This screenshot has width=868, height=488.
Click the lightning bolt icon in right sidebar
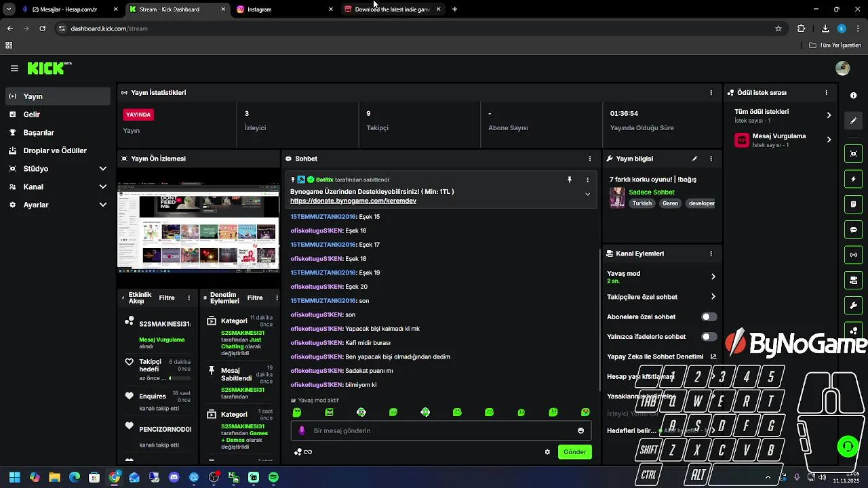tap(854, 179)
